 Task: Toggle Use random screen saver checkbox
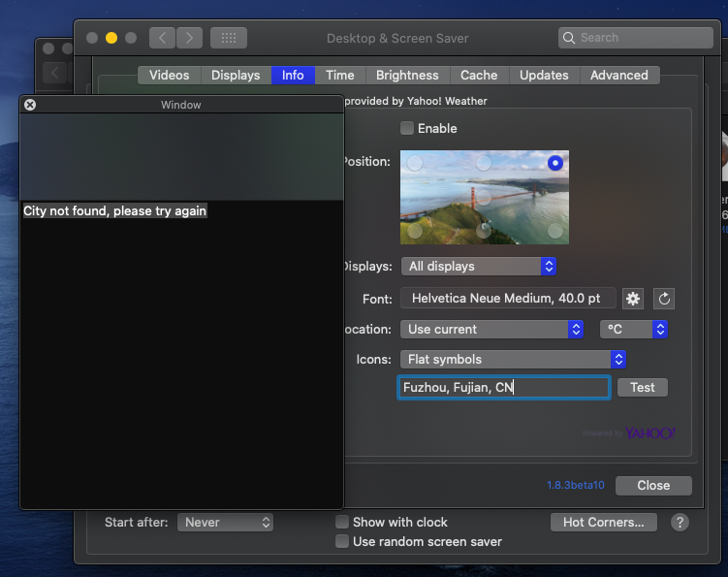point(342,542)
